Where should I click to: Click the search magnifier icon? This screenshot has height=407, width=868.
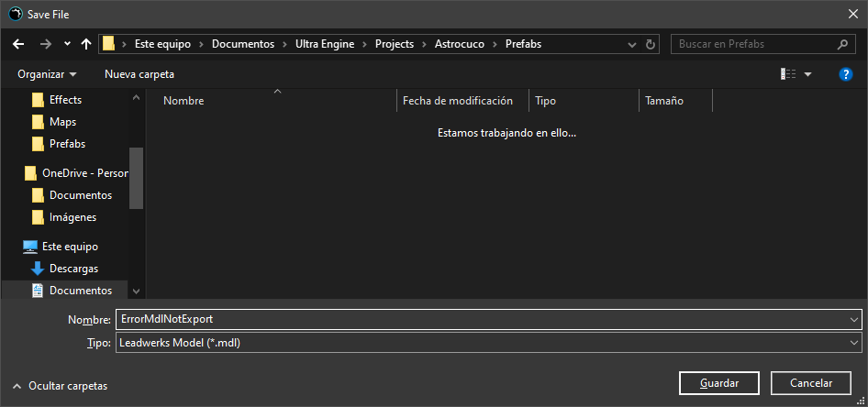[x=842, y=44]
